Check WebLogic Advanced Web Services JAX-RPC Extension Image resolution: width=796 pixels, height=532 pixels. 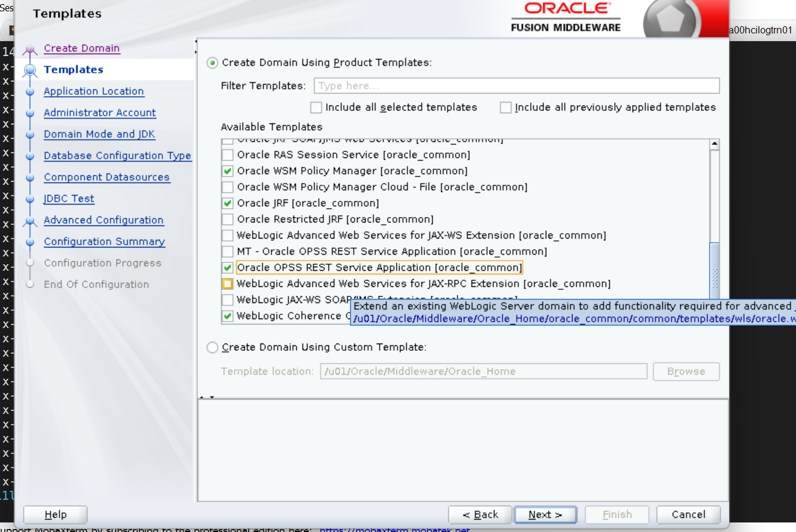(227, 284)
